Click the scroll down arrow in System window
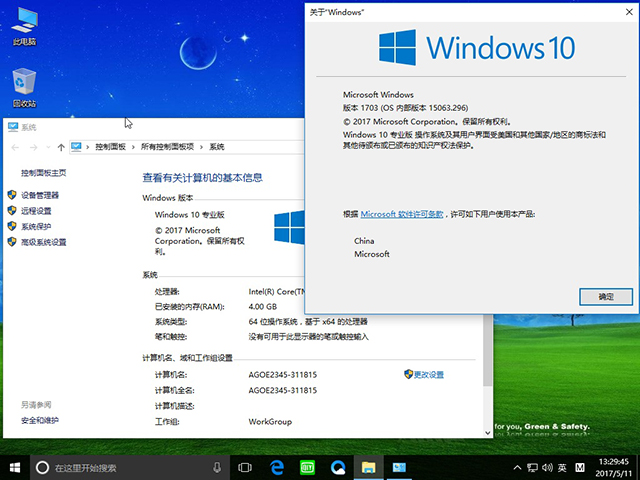Screen dimensions: 640x480 tap(487, 433)
